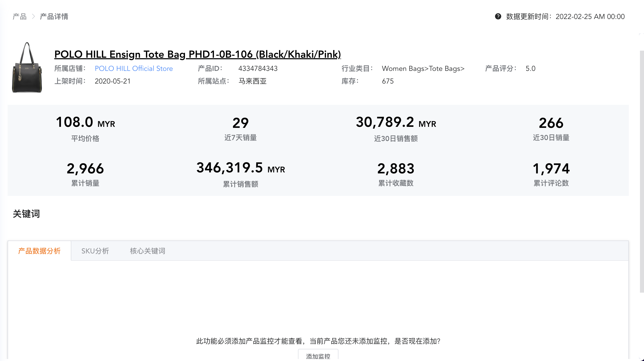Screen dimensions: 644x361
Task: Switch to the 核心关键词 tab
Action: coord(147,251)
